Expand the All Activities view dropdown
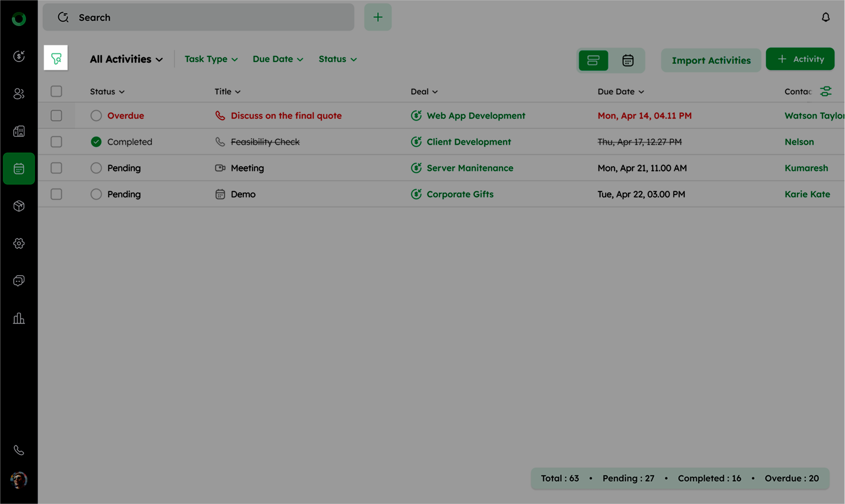 [x=126, y=59]
